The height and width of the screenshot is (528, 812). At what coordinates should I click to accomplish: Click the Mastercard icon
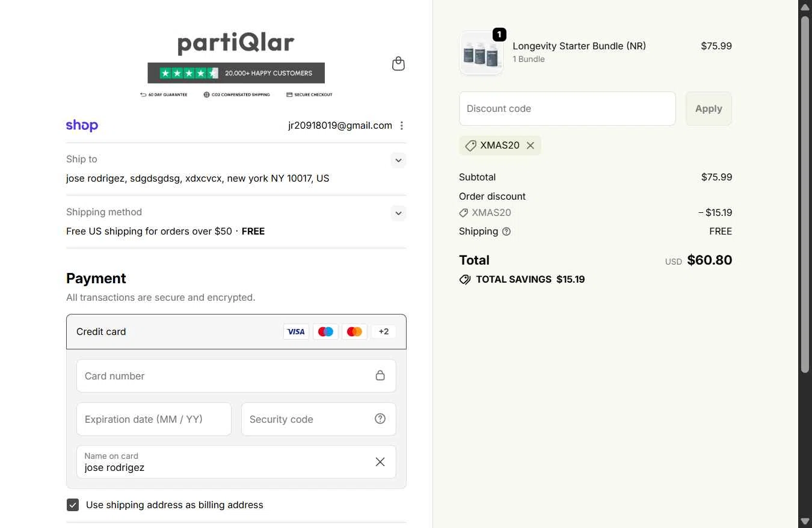355,331
